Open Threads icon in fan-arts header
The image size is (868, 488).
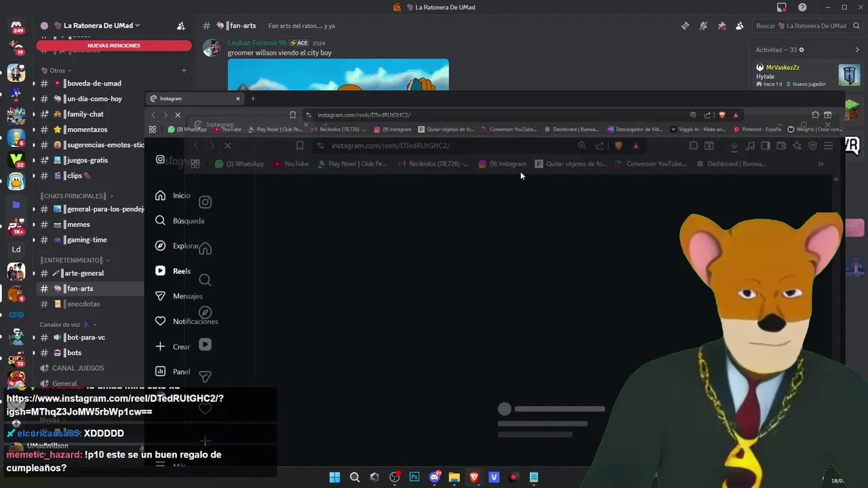click(x=685, y=26)
